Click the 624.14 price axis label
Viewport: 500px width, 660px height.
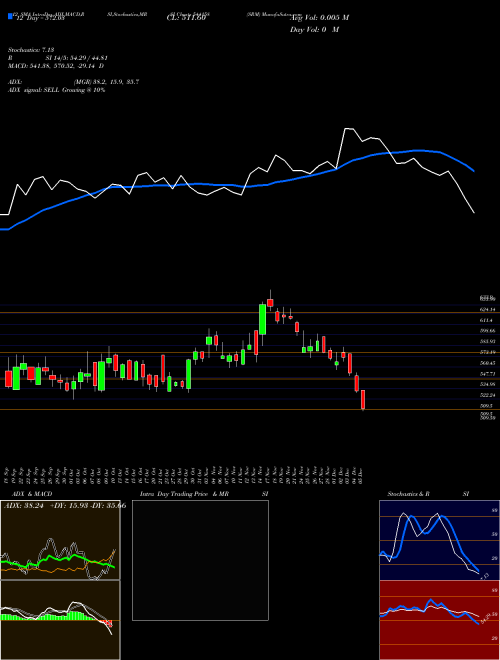coord(487,309)
